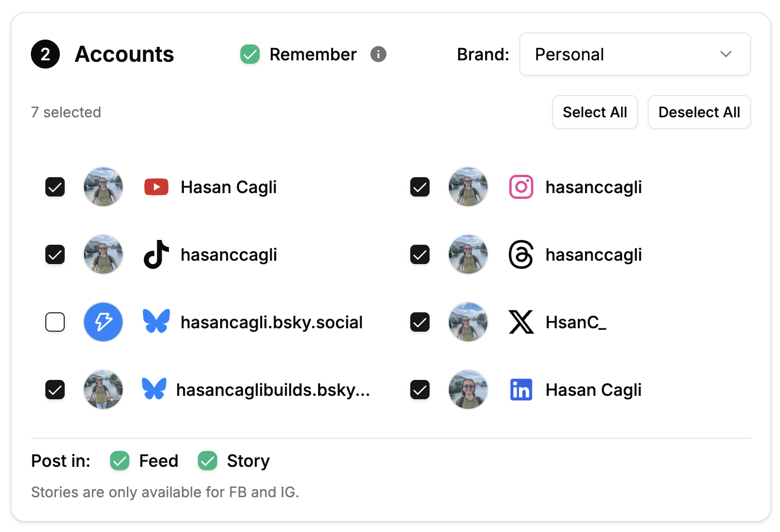Click the YouTube icon next to Hasan Cagli

click(155, 187)
